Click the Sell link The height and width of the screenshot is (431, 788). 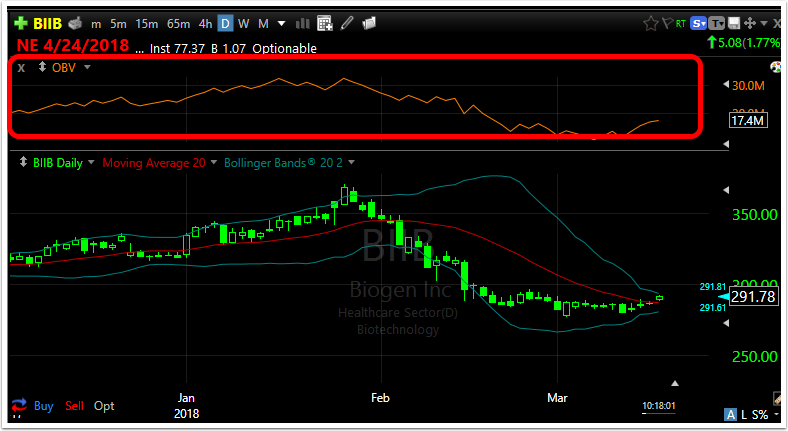pos(74,406)
